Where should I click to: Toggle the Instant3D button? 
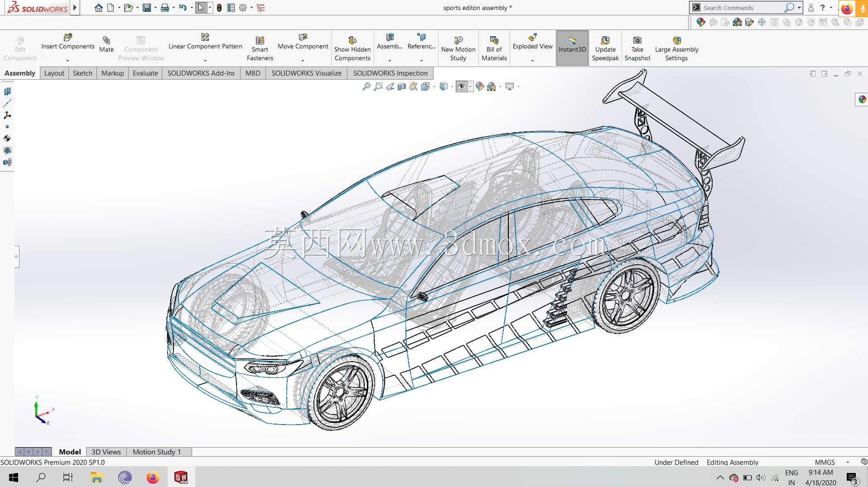pos(572,48)
